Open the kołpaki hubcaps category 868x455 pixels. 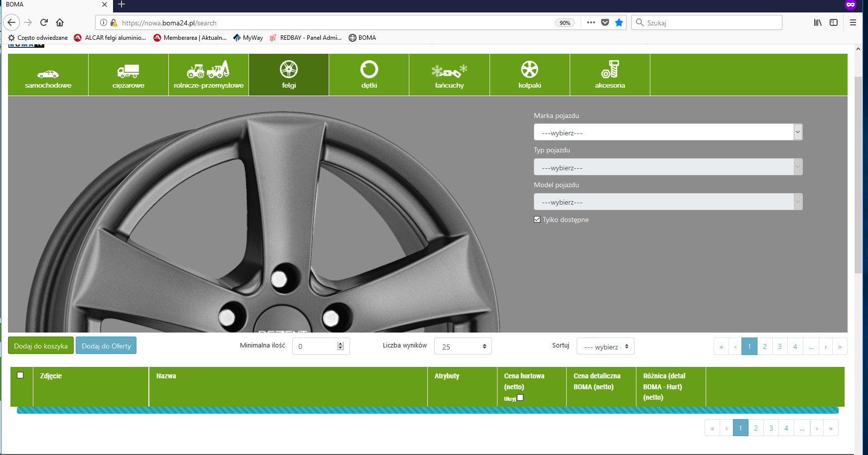click(529, 75)
